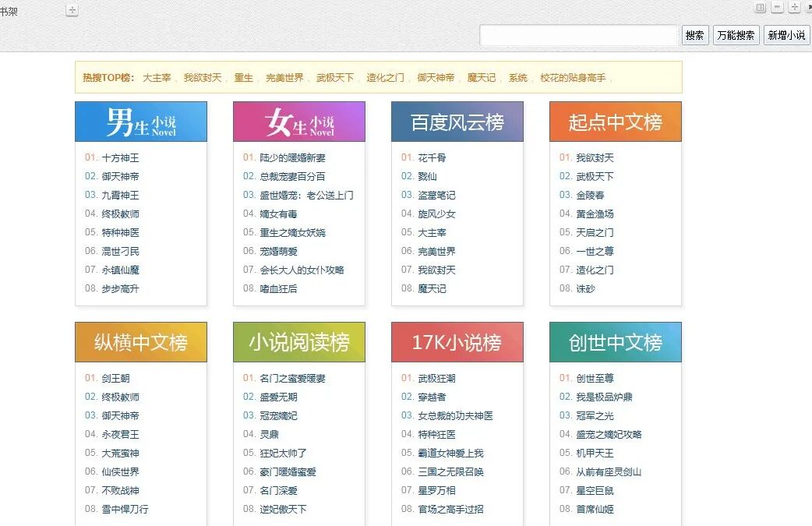Open novel 我是极品炉鼎
Image resolution: width=812 pixels, height=526 pixels.
click(604, 397)
